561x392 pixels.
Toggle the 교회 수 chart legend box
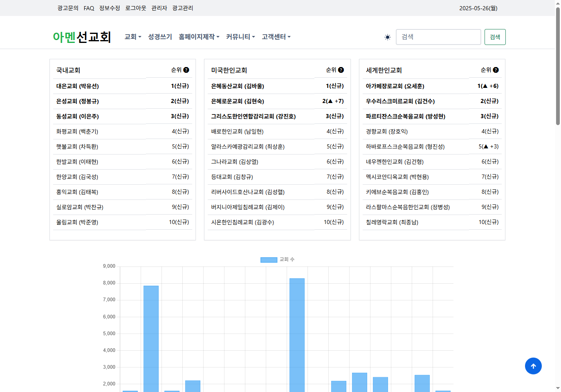(269, 260)
